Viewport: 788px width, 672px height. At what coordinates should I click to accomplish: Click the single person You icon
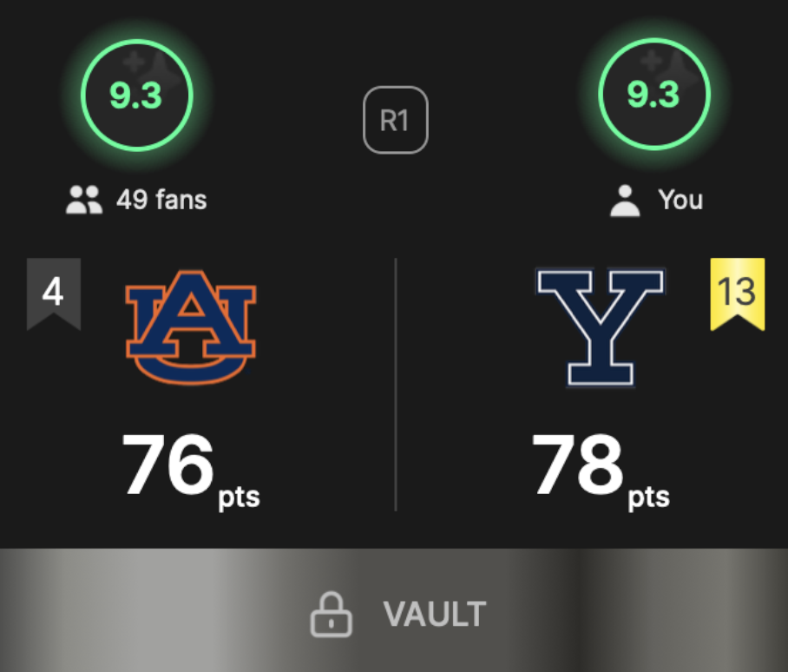click(x=625, y=201)
